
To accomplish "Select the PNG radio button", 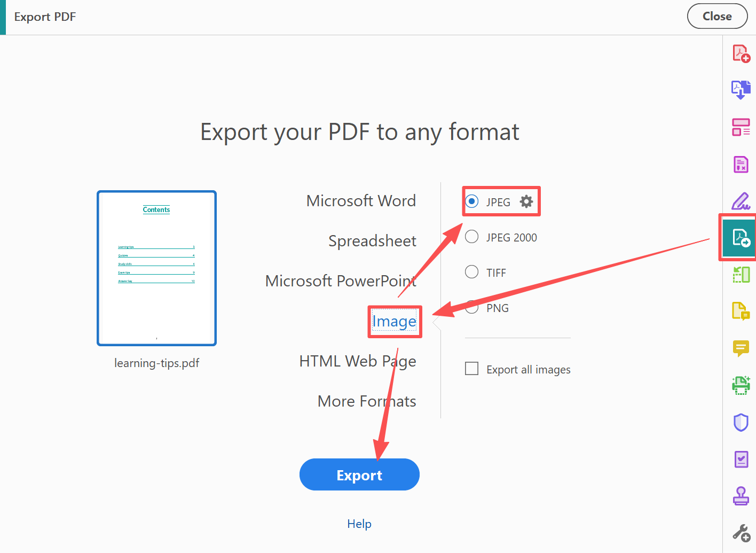I will (471, 307).
